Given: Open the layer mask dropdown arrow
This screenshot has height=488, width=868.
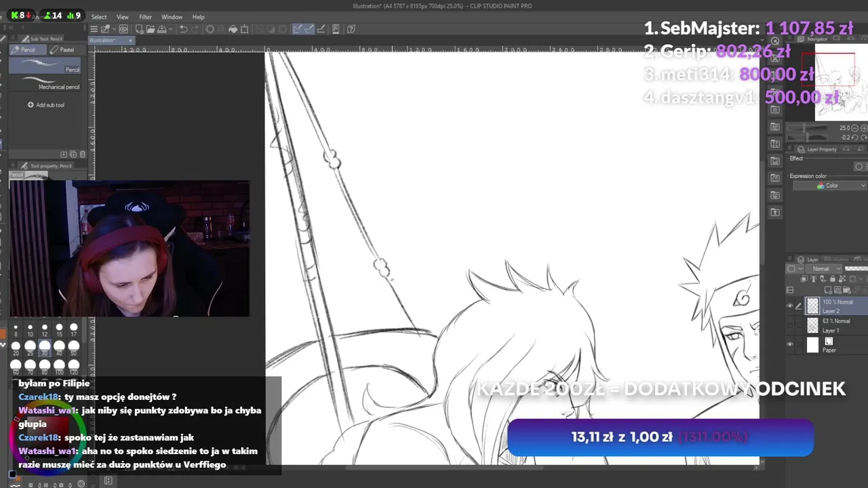Looking at the screenshot, I should (x=861, y=279).
